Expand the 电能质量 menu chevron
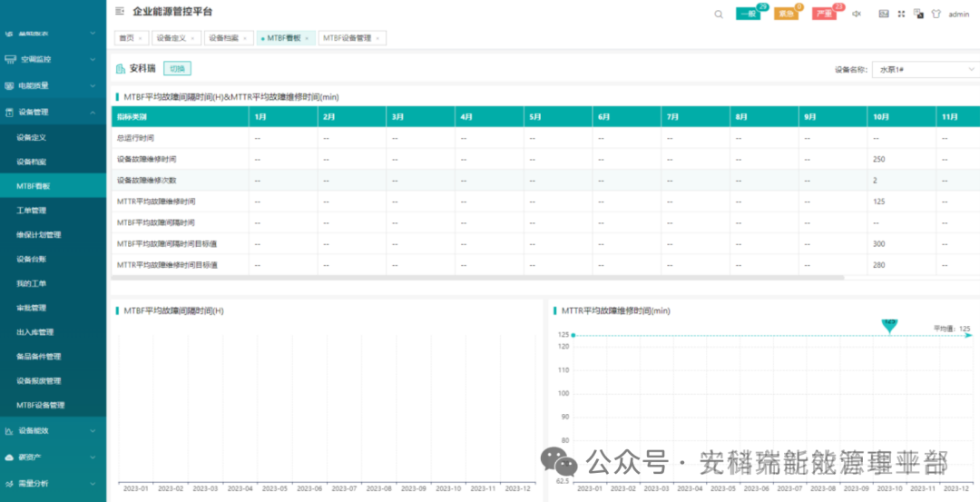 (x=93, y=85)
